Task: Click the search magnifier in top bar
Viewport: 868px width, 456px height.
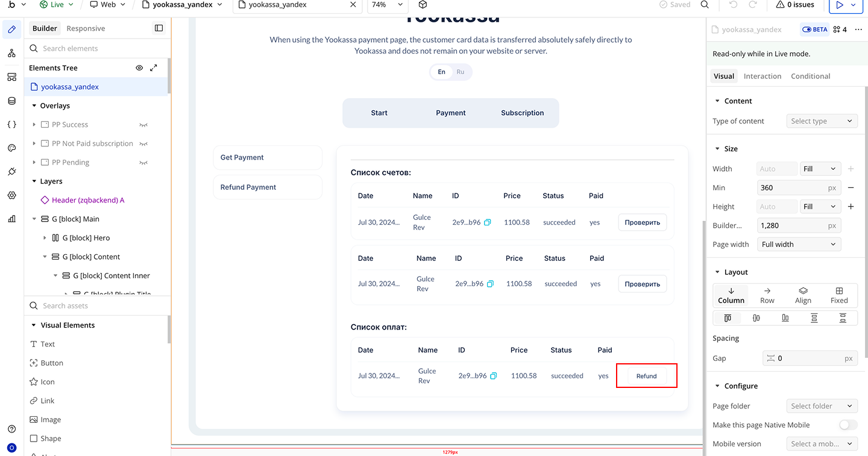Action: (x=705, y=5)
